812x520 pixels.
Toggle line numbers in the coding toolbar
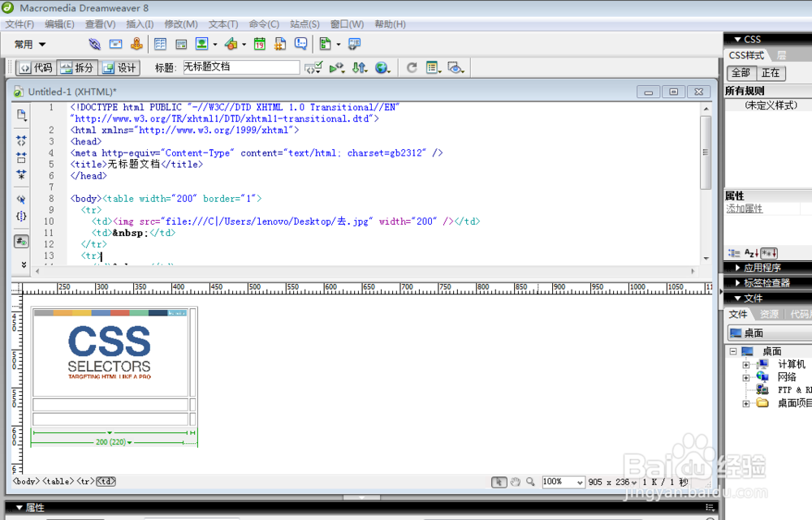point(21,241)
